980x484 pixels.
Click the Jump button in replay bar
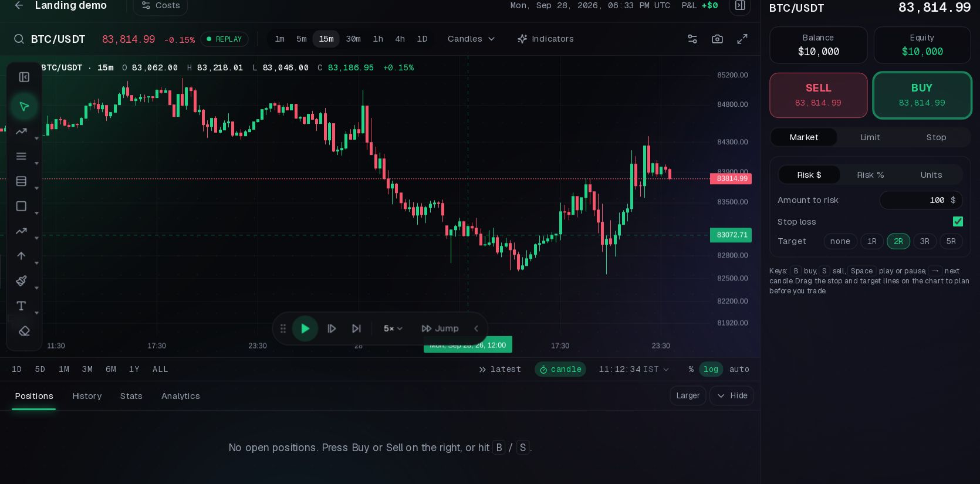coord(440,329)
